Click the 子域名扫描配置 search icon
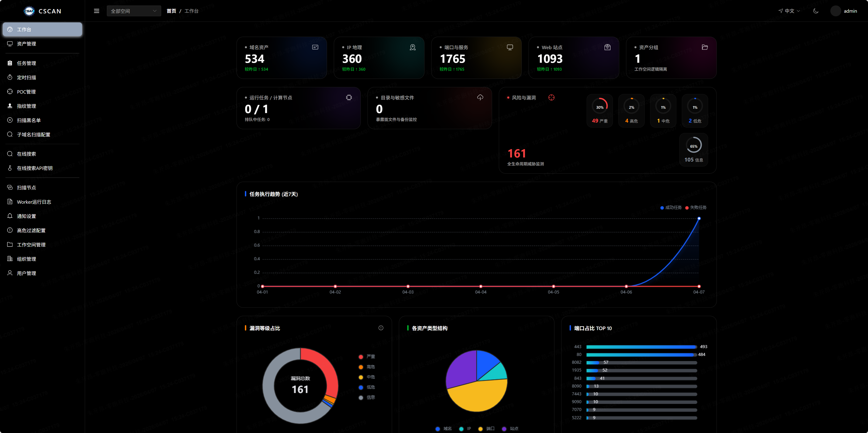 (10, 134)
